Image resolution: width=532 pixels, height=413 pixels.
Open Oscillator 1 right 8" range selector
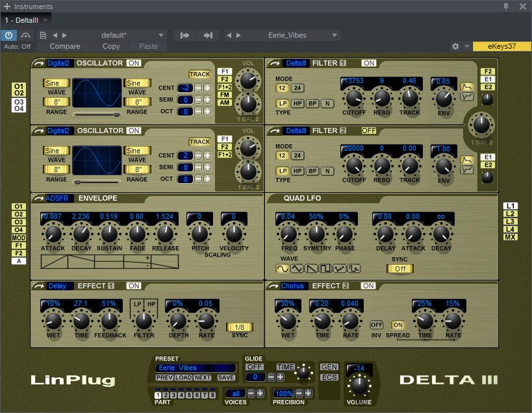pyautogui.click(x=138, y=102)
